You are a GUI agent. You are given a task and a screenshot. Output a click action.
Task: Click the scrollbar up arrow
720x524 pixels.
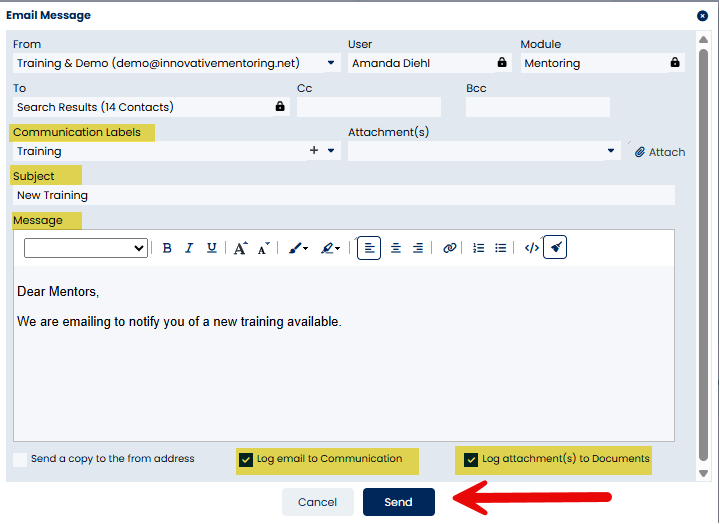click(703, 39)
